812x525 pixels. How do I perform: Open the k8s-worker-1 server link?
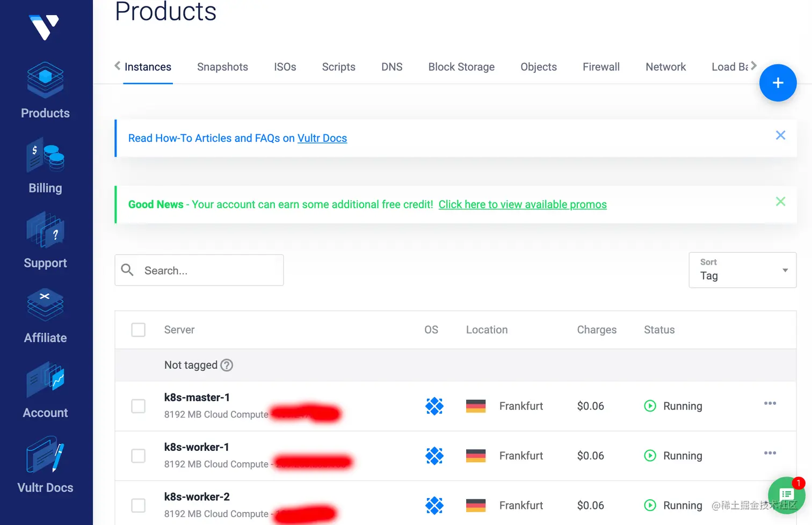pos(197,447)
